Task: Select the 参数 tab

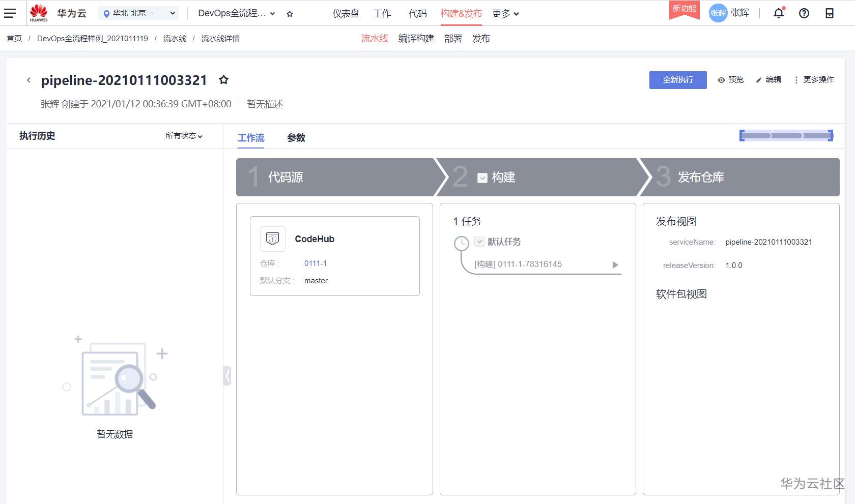Action: tap(296, 138)
